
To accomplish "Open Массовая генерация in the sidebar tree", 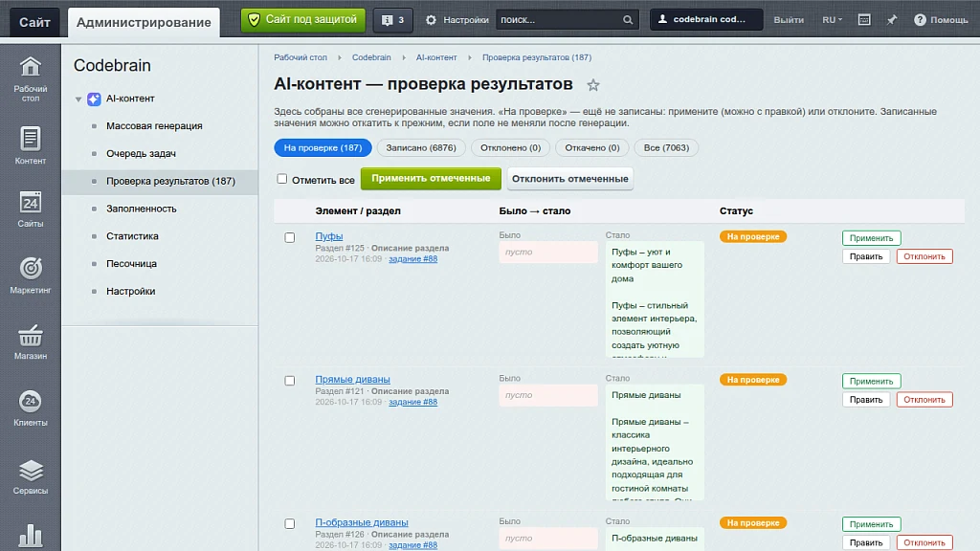I will tap(154, 126).
